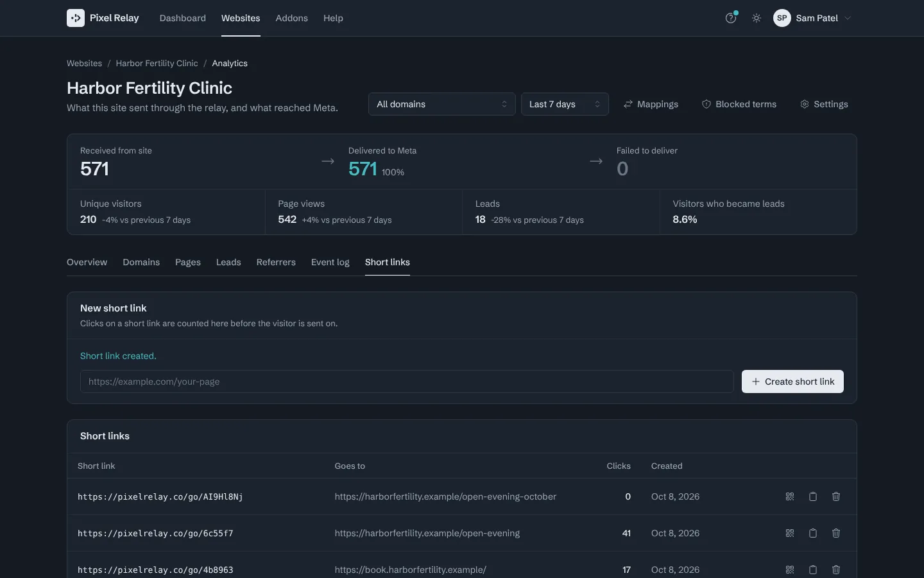Follow the Harbor Fertility Clinic breadcrumb link
Screen dimensions: 924x578
[157, 63]
